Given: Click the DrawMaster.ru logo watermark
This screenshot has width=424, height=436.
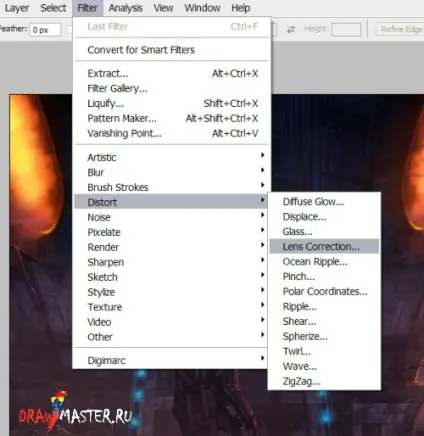Looking at the screenshot, I should click(76, 412).
